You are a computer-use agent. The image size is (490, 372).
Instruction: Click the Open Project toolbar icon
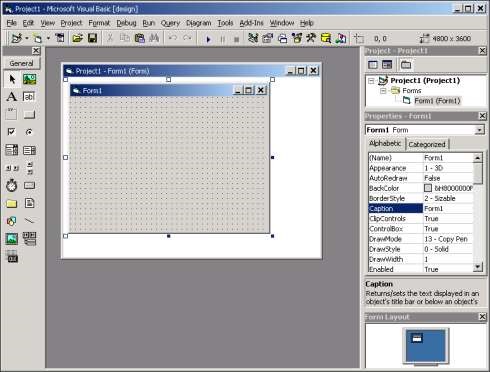77,38
